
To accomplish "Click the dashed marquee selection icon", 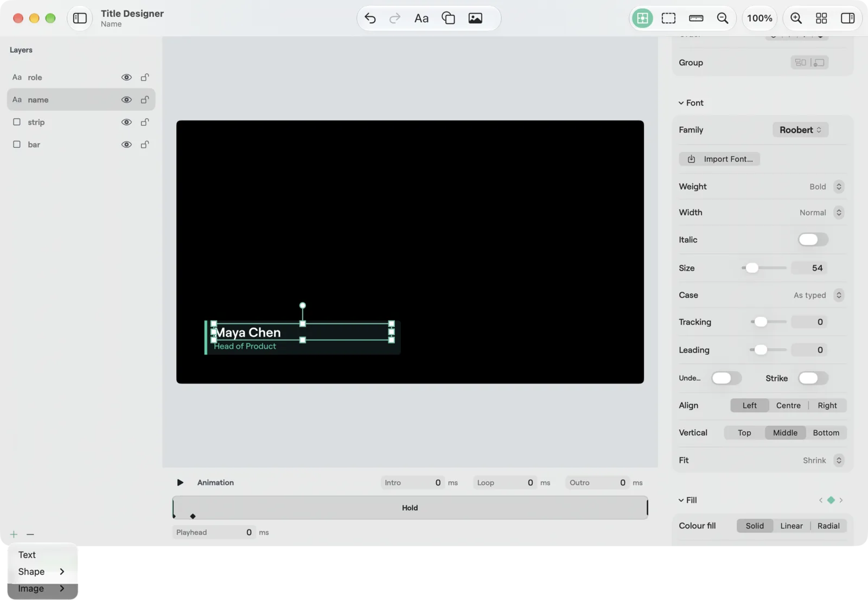I will [x=669, y=18].
